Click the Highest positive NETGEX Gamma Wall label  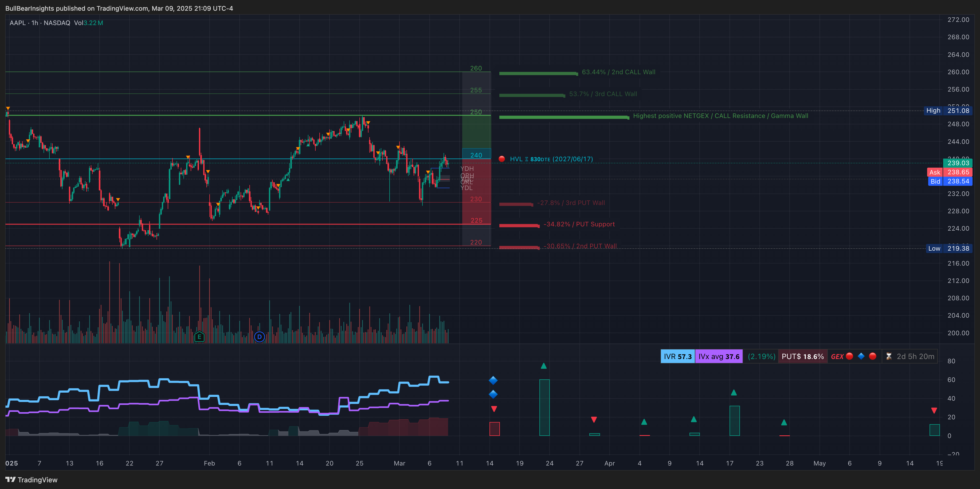coord(720,116)
